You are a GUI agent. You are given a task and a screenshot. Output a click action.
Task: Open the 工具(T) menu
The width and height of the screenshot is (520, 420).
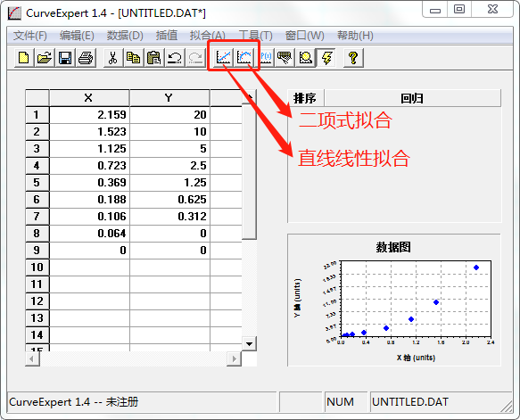click(x=255, y=35)
